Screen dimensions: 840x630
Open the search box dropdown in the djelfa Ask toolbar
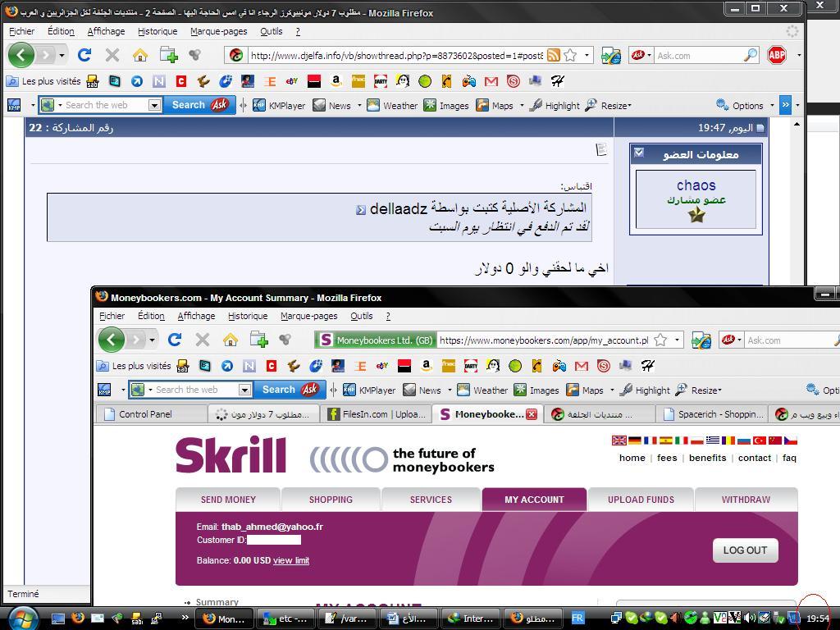[x=154, y=105]
